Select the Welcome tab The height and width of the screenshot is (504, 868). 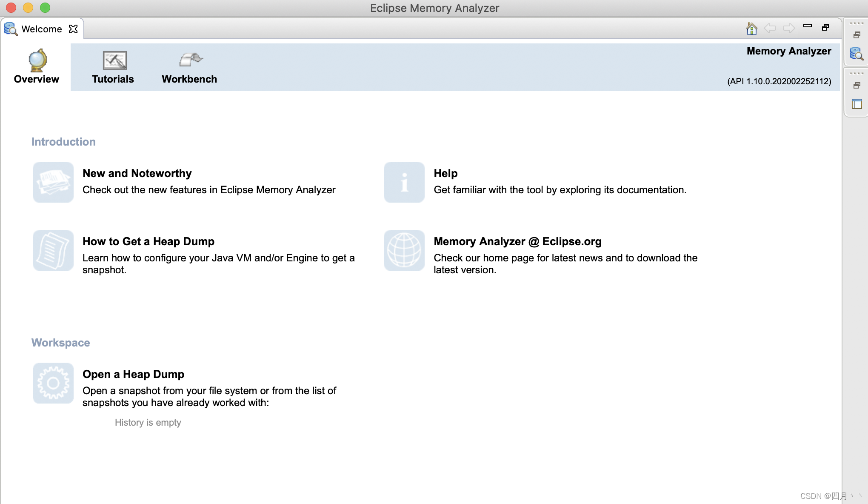42,29
